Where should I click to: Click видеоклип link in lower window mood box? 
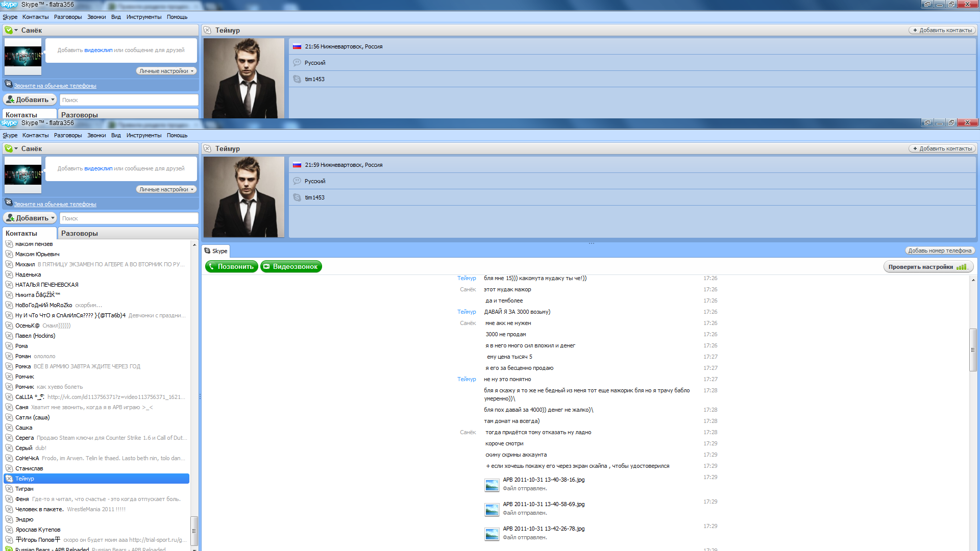coord(99,168)
